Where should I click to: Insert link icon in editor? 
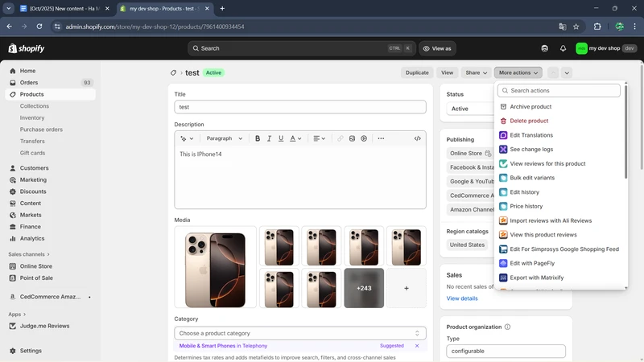[340, 138]
